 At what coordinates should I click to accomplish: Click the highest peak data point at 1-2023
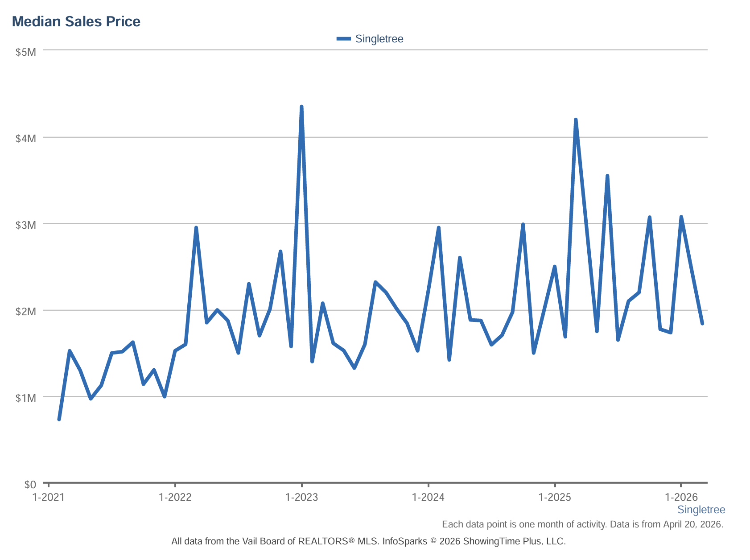coord(302,107)
